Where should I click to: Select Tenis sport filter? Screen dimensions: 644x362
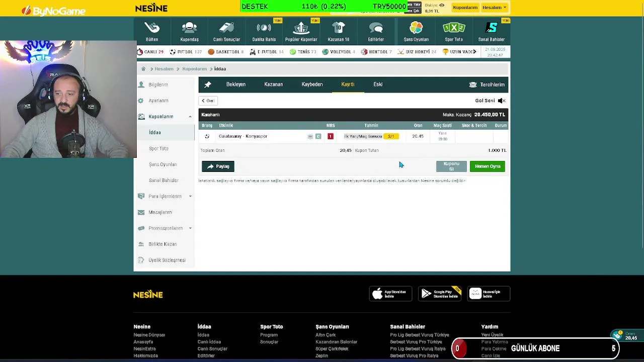303,52
